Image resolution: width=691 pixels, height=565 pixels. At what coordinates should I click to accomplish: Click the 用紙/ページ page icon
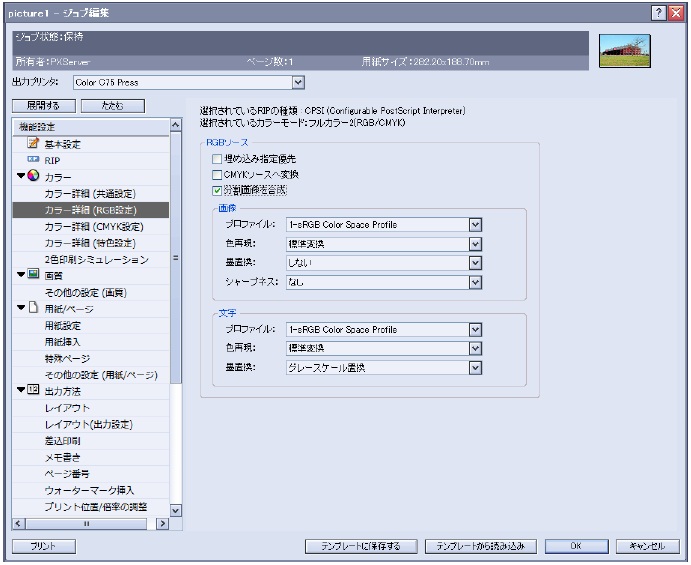click(33, 307)
